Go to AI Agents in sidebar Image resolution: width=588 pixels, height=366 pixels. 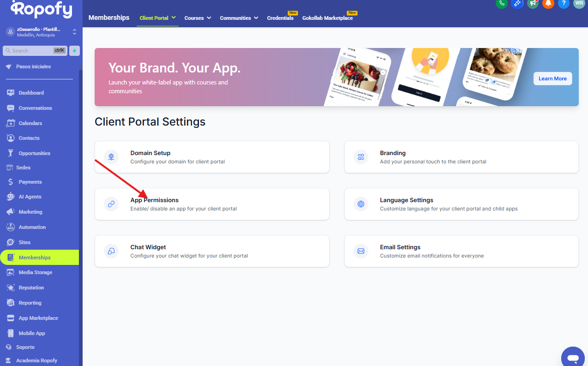point(30,197)
